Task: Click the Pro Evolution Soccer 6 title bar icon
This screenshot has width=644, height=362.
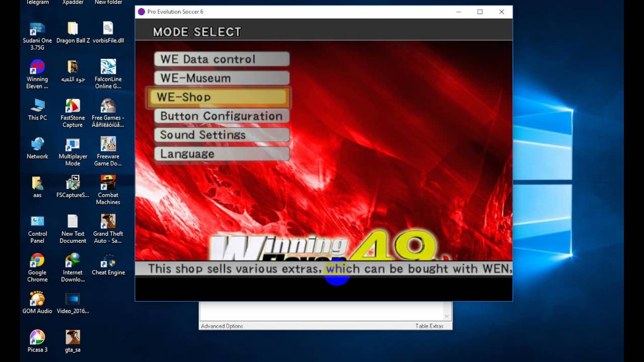Action: tap(141, 12)
